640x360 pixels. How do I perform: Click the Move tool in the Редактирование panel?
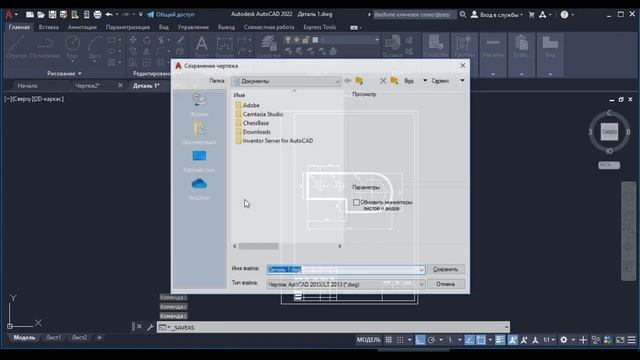(133, 40)
